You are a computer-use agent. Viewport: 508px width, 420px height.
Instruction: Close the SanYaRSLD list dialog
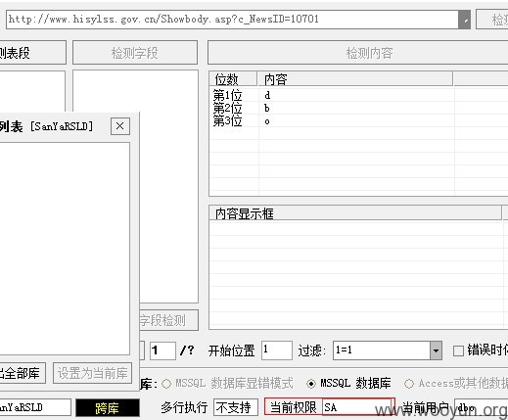120,126
